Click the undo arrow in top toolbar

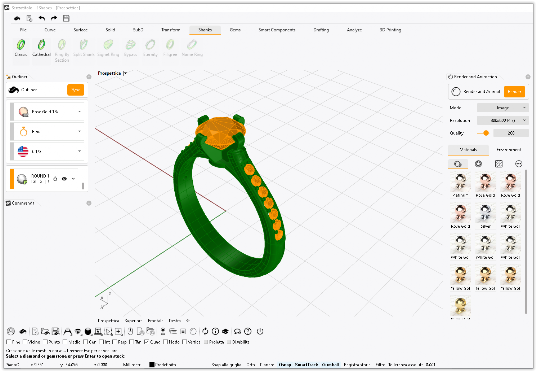(x=42, y=18)
